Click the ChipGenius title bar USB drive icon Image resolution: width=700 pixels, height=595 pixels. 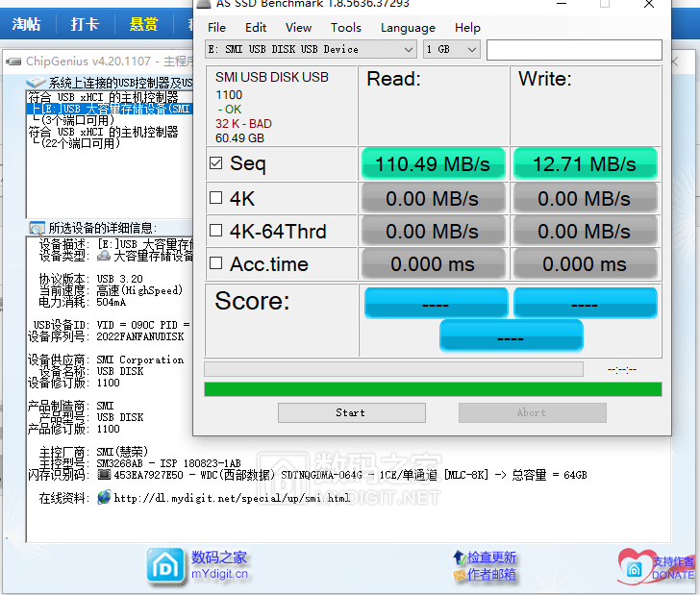point(13,62)
